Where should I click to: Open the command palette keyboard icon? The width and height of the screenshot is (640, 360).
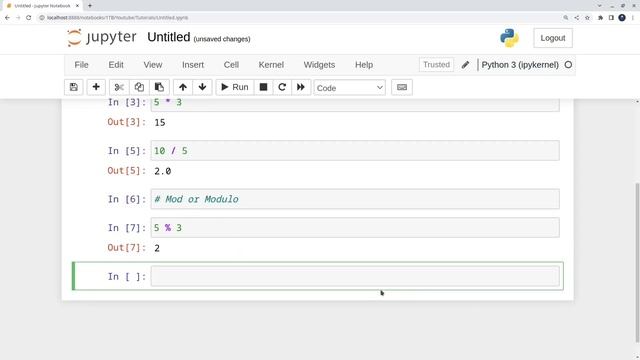(x=402, y=87)
